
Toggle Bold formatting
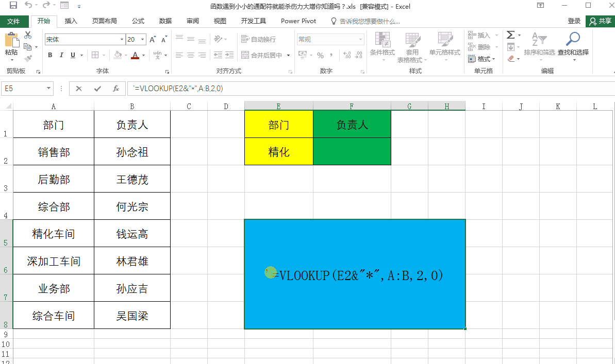[50, 55]
